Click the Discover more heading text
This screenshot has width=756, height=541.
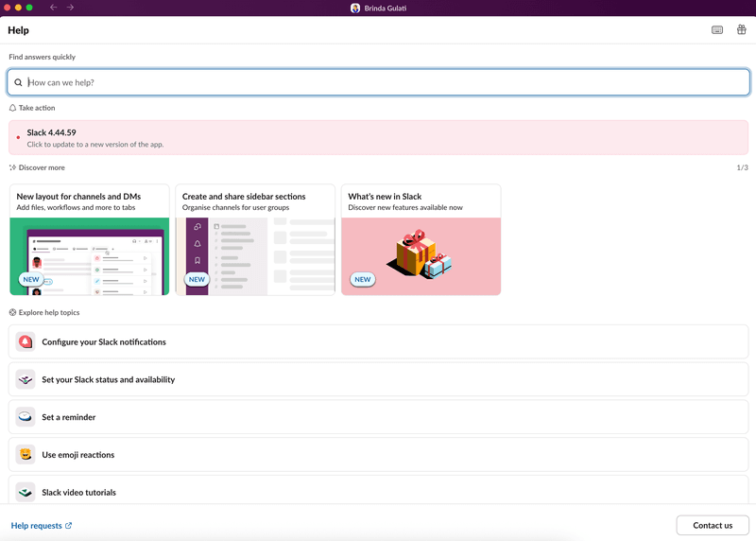click(x=42, y=167)
